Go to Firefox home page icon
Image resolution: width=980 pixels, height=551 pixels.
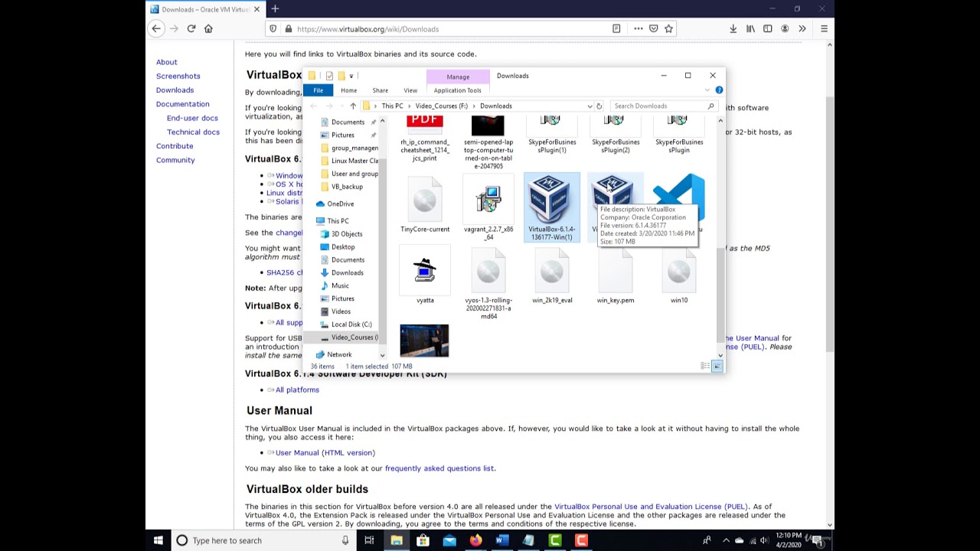coord(208,29)
